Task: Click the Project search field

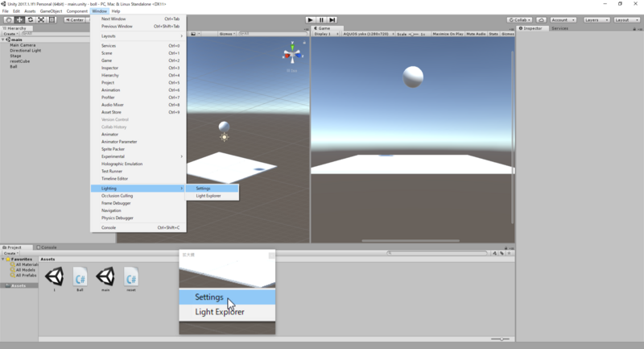Action: (437, 253)
